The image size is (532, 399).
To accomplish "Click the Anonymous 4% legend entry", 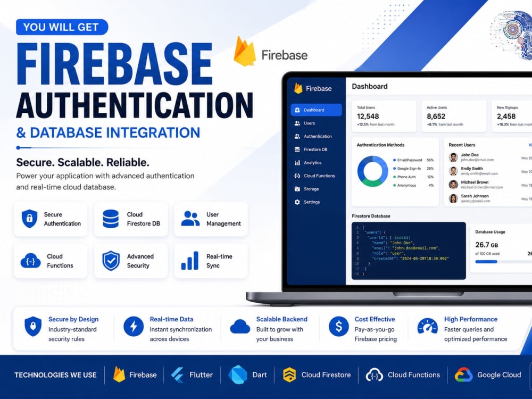I will click(x=413, y=185).
